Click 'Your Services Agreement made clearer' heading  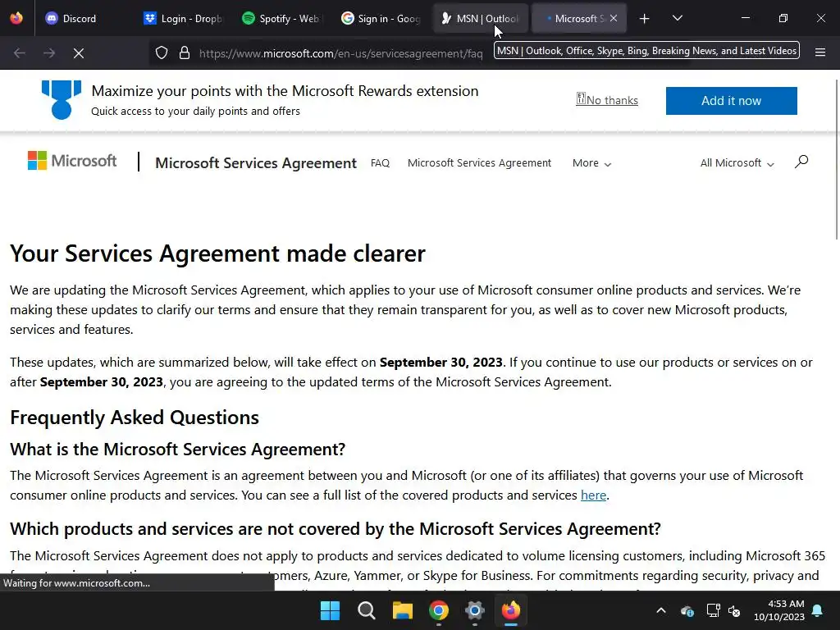tap(217, 253)
